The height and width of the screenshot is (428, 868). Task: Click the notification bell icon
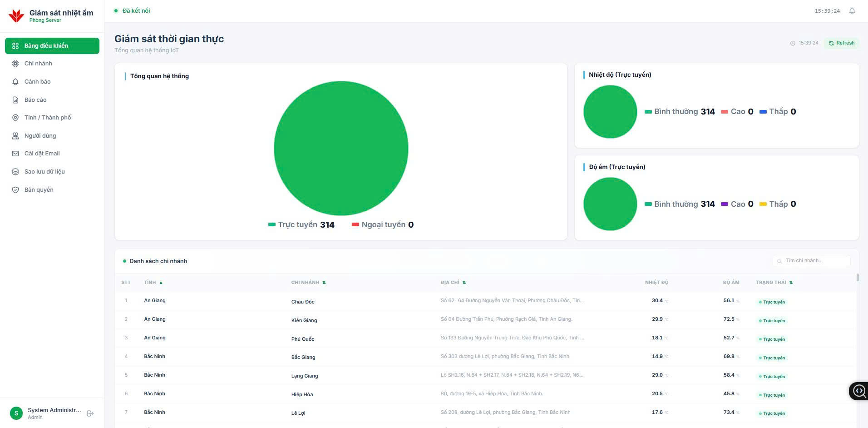[852, 11]
